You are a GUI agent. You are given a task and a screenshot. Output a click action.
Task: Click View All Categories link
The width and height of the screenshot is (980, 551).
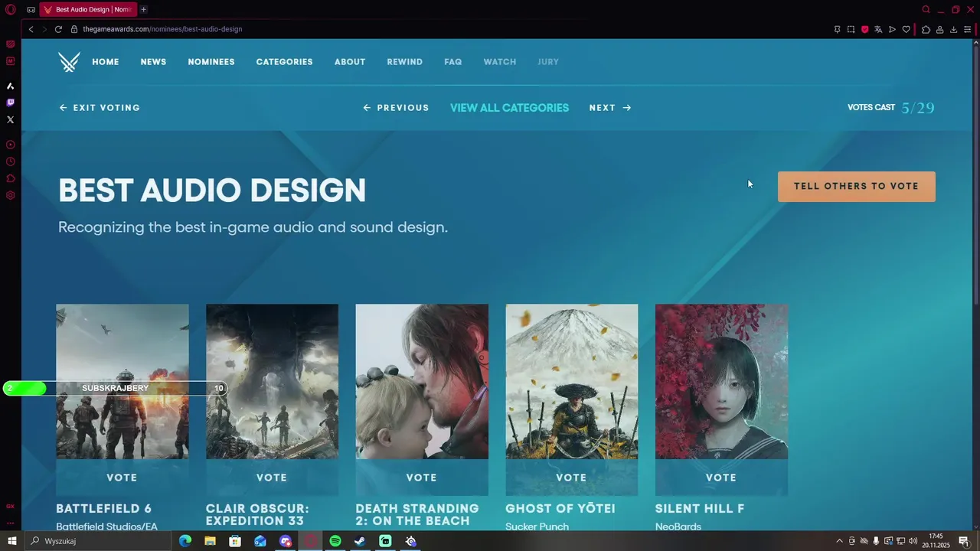[x=509, y=108]
